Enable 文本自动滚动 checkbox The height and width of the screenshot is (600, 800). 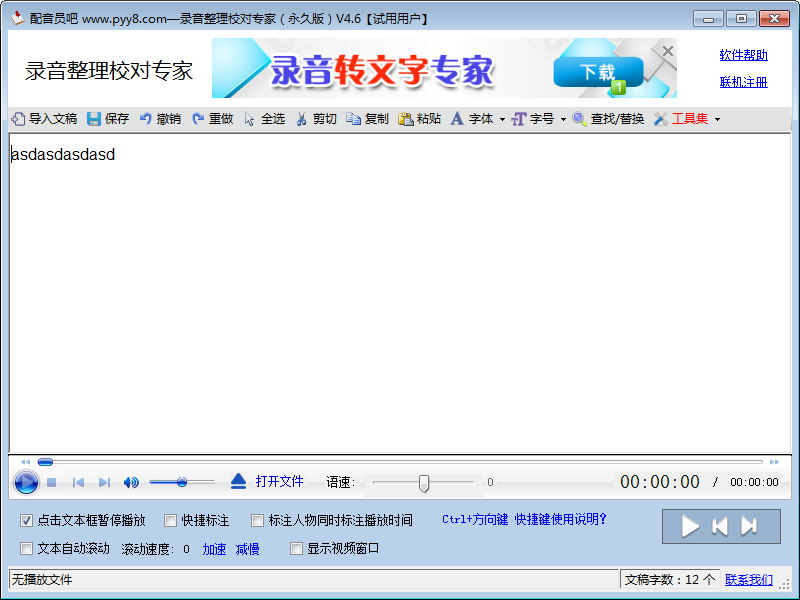(x=26, y=548)
